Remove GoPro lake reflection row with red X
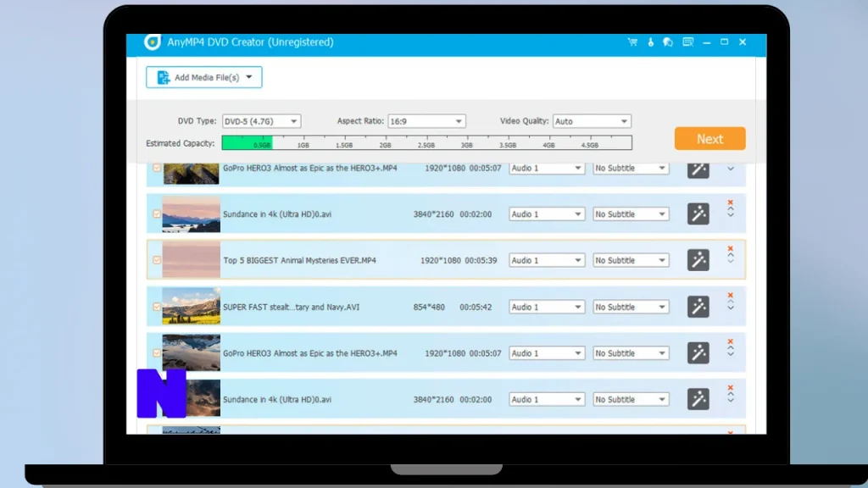The height and width of the screenshot is (488, 868). pyautogui.click(x=730, y=341)
